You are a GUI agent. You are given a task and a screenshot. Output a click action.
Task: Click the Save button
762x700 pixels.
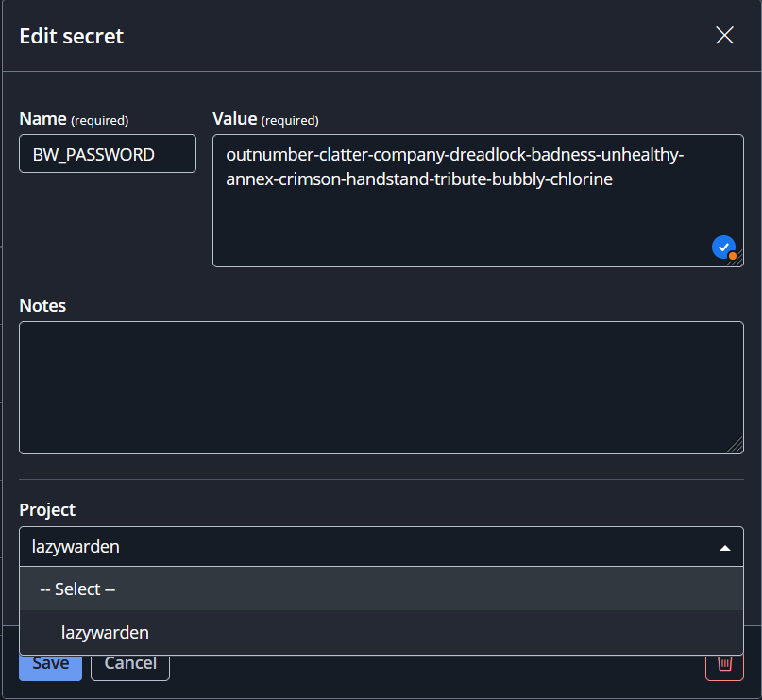pyautogui.click(x=51, y=668)
